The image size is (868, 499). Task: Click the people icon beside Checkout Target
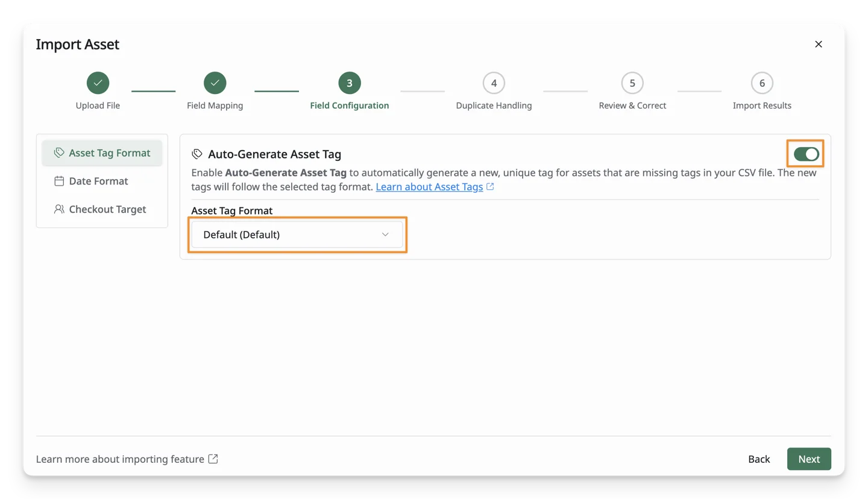(59, 209)
